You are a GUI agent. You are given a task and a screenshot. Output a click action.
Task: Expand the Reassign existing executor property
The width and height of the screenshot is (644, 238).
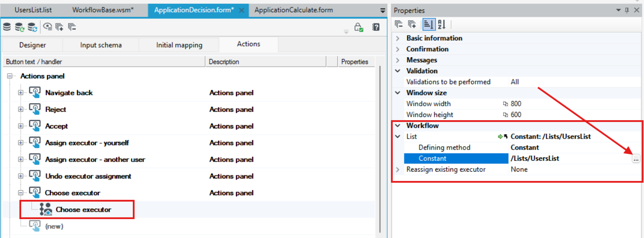pos(398,169)
